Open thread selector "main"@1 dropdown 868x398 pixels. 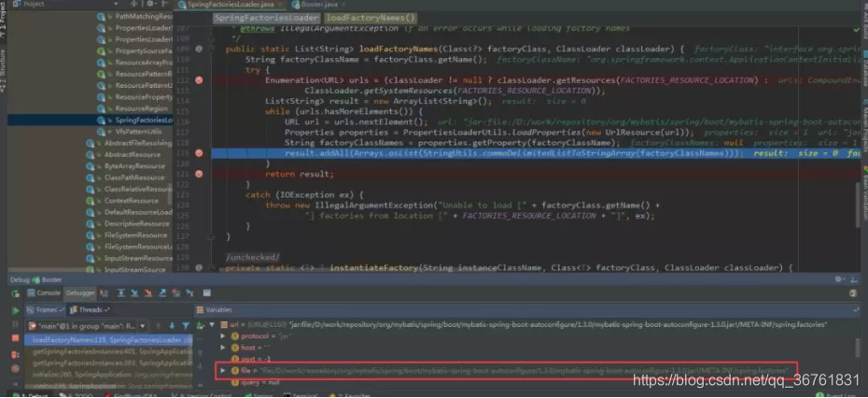[142, 326]
